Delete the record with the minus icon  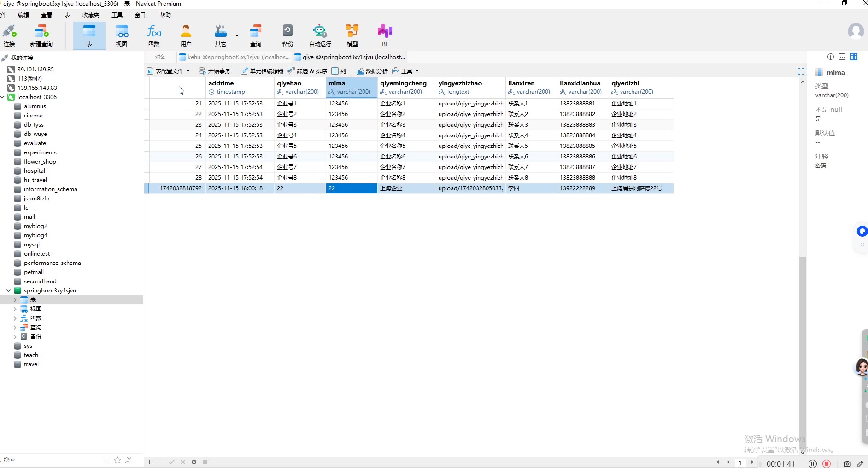[x=161, y=462]
